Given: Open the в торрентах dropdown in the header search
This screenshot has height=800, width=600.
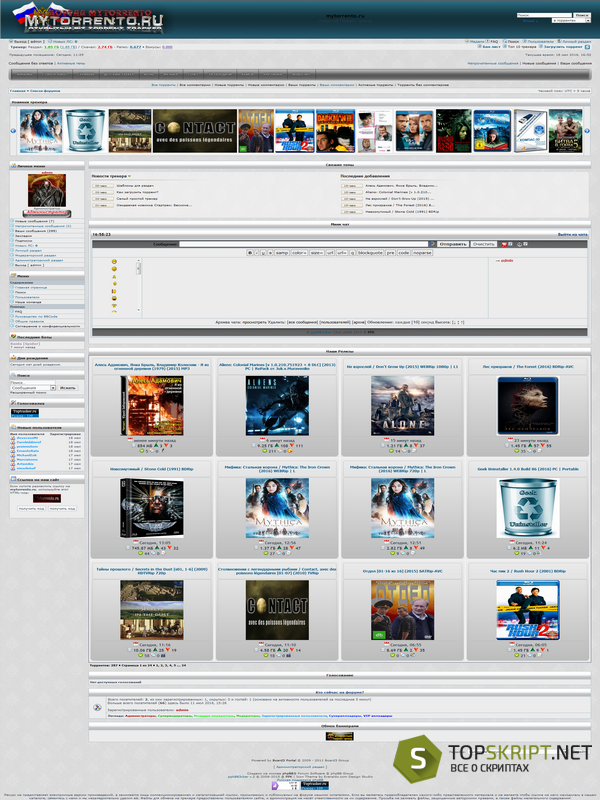Looking at the screenshot, I should coord(571,21).
